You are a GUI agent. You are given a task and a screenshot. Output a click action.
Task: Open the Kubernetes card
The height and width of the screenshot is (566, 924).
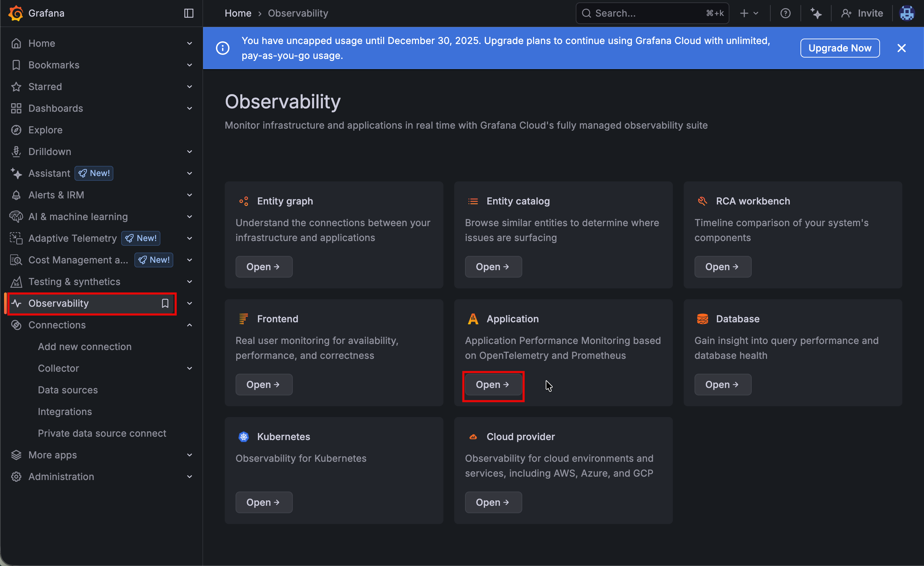click(x=264, y=502)
